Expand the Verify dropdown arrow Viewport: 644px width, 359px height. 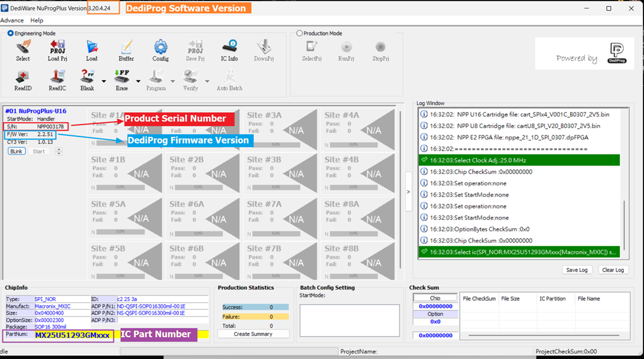click(x=207, y=81)
